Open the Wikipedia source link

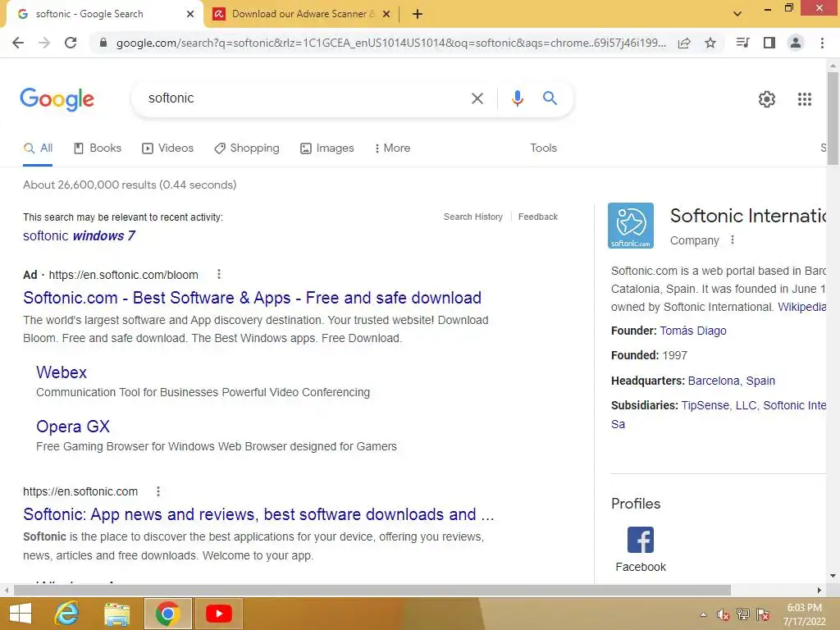click(801, 307)
